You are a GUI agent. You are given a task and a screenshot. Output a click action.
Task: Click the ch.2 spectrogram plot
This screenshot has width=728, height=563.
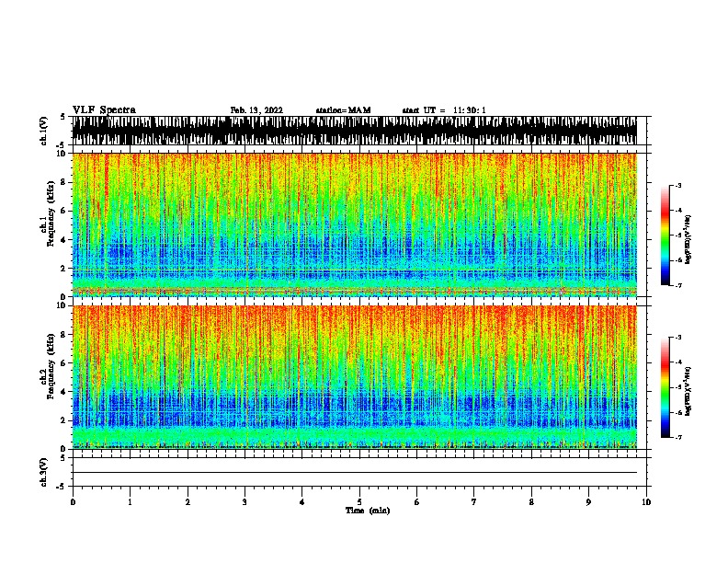354,377
